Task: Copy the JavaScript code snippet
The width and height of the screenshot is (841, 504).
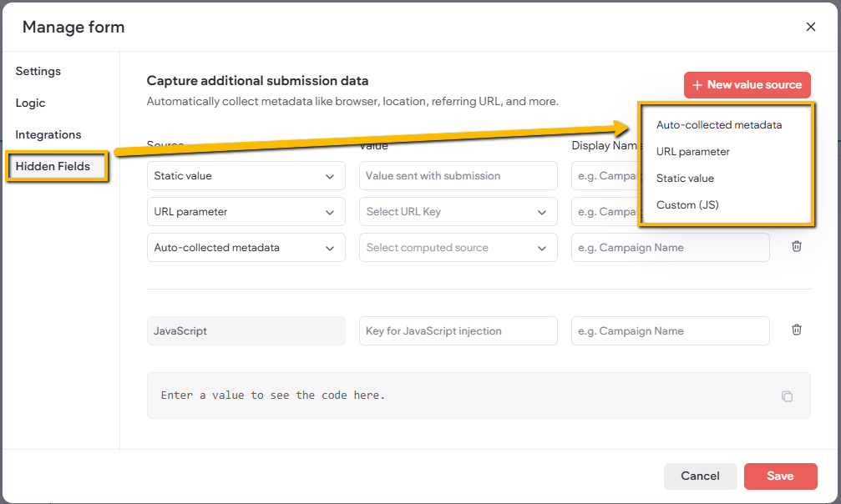Action: (x=787, y=396)
